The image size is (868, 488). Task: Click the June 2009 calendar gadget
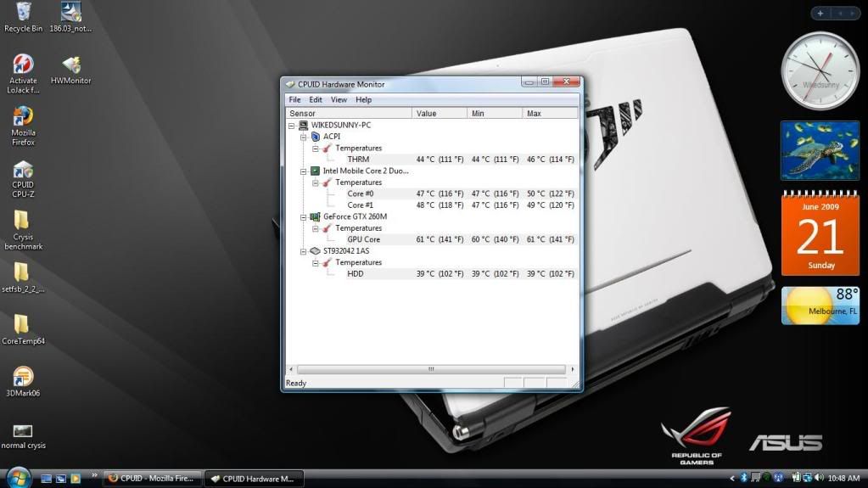pyautogui.click(x=820, y=233)
